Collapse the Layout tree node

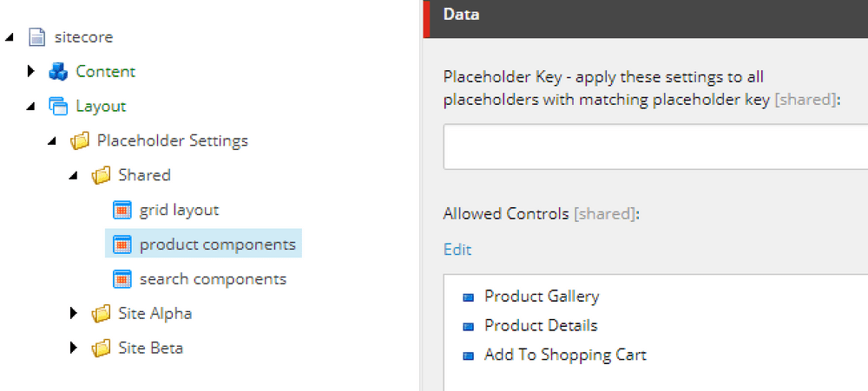pyautogui.click(x=30, y=107)
